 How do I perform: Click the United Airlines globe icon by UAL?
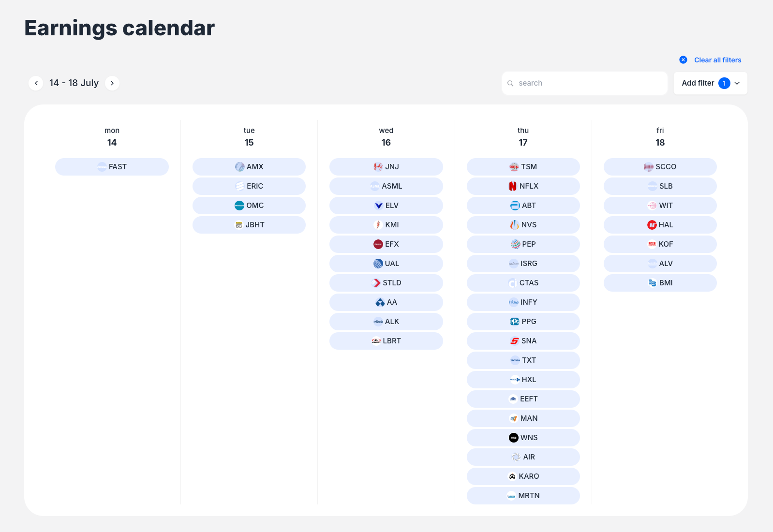click(378, 264)
